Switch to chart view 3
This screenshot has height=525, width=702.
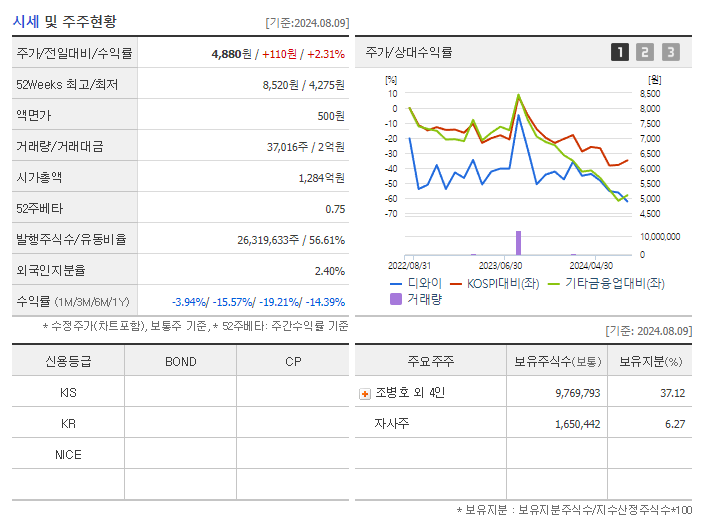[671, 52]
